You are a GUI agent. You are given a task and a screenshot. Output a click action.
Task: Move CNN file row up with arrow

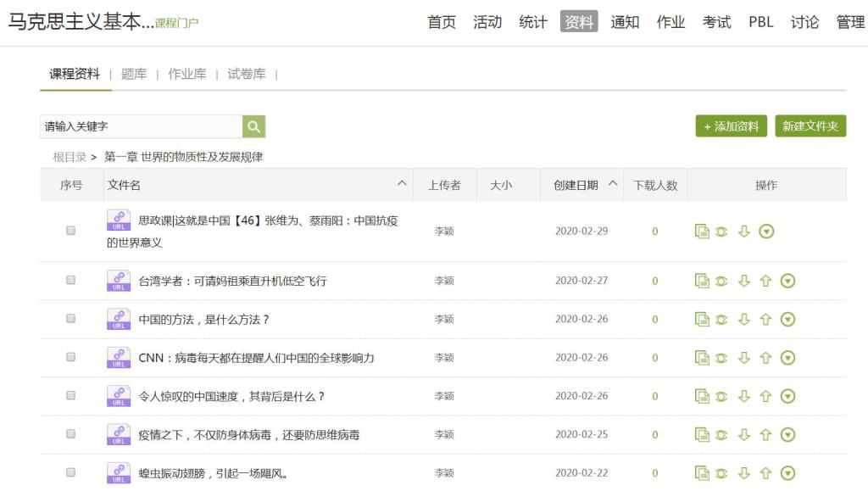[765, 358]
